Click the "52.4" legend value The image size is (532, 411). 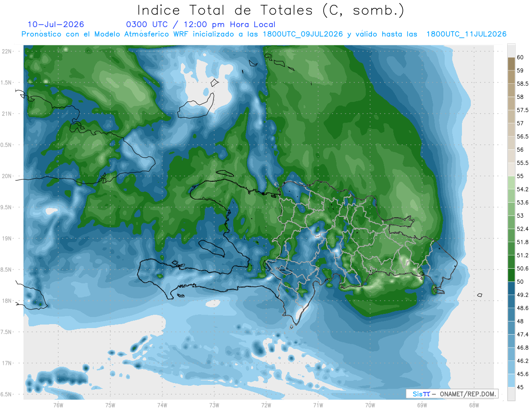click(522, 229)
